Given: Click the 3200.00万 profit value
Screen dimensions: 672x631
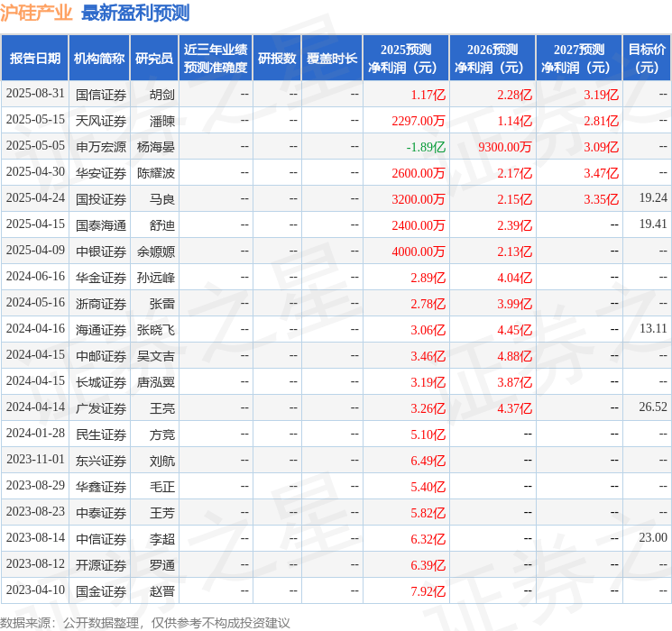Looking at the screenshot, I should (x=419, y=199).
